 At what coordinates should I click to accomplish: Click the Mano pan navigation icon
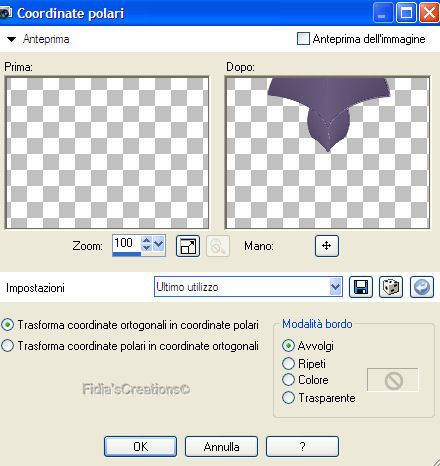[327, 246]
